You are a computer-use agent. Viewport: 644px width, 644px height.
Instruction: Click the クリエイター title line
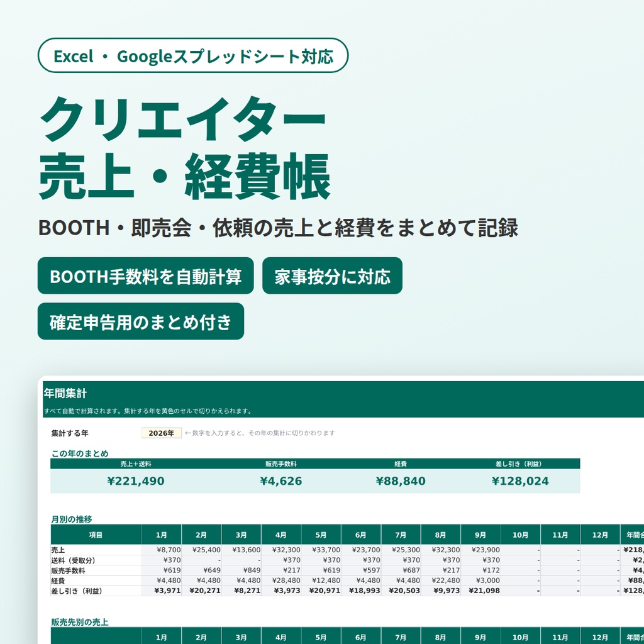tap(183, 119)
